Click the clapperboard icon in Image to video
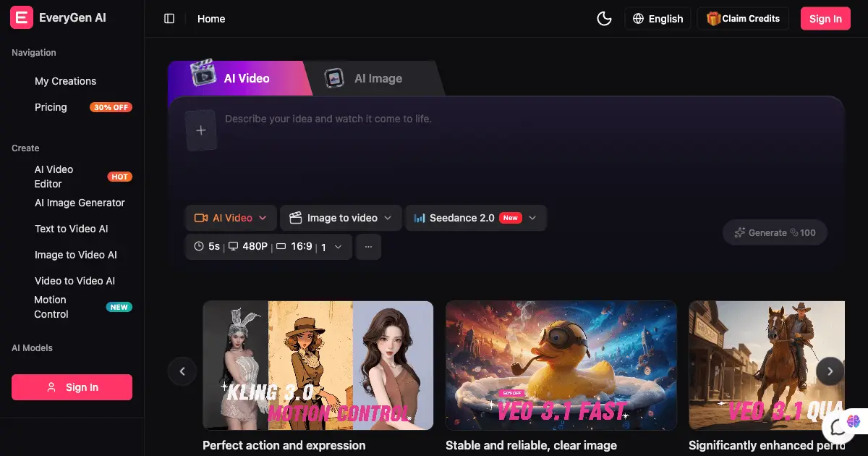Viewport: 868px width, 456px height. point(295,218)
